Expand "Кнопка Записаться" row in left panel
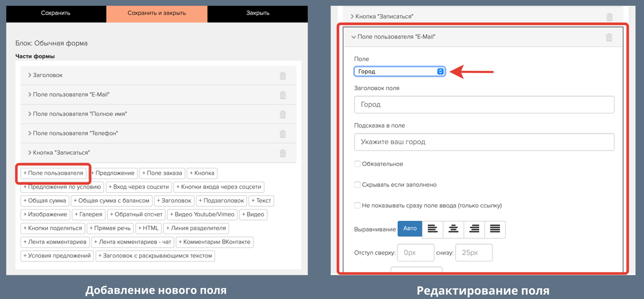This screenshot has height=299, width=644. tap(158, 153)
